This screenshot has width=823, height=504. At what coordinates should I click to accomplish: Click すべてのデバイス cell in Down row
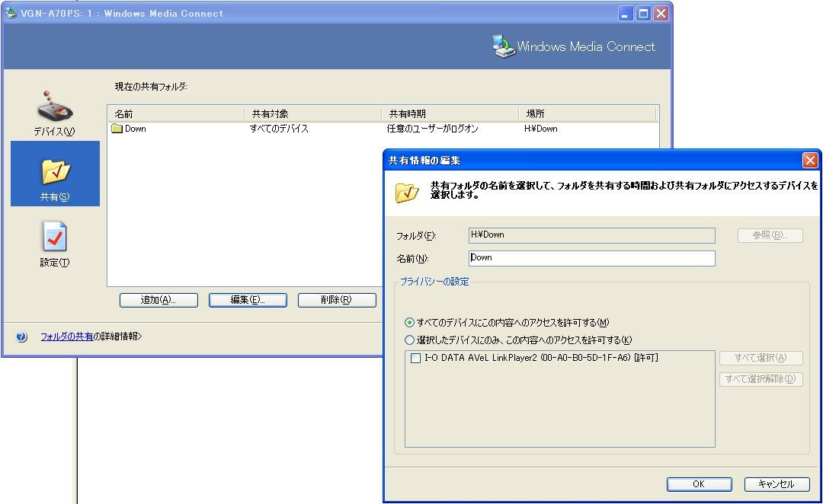click(x=279, y=129)
